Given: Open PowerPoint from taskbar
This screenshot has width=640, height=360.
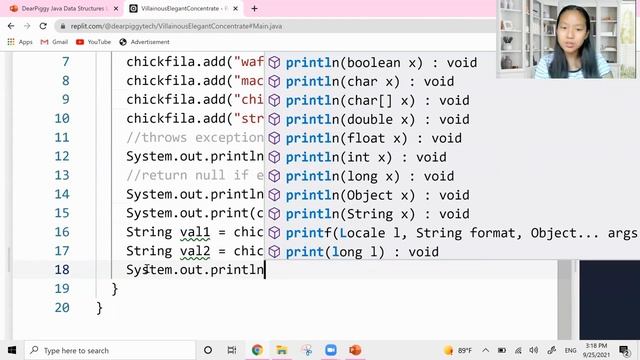Looking at the screenshot, I should 355,350.
